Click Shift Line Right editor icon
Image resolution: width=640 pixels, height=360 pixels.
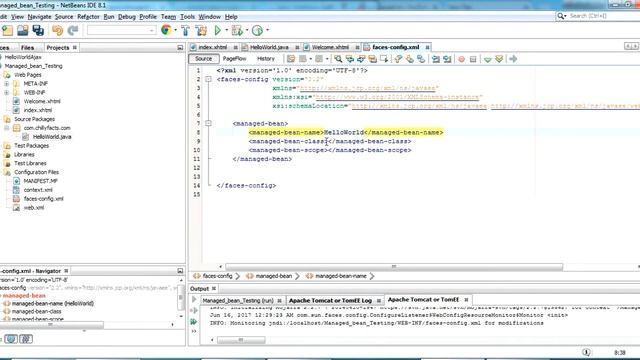click(x=447, y=59)
